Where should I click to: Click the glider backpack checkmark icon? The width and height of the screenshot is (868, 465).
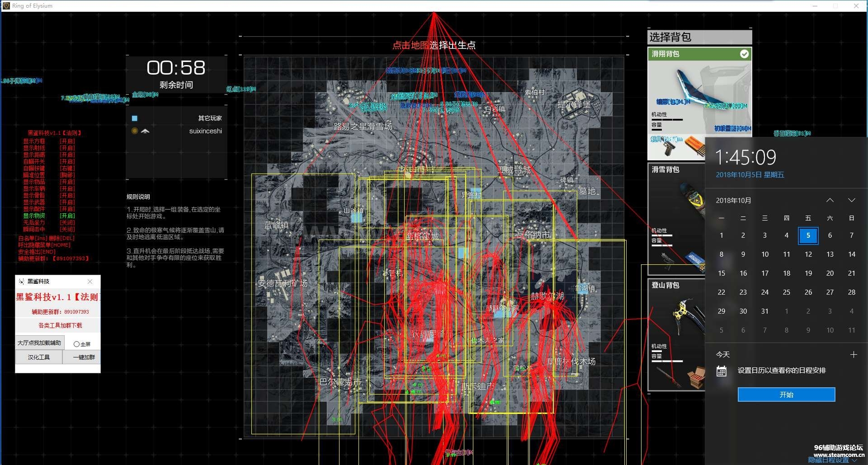(x=744, y=54)
